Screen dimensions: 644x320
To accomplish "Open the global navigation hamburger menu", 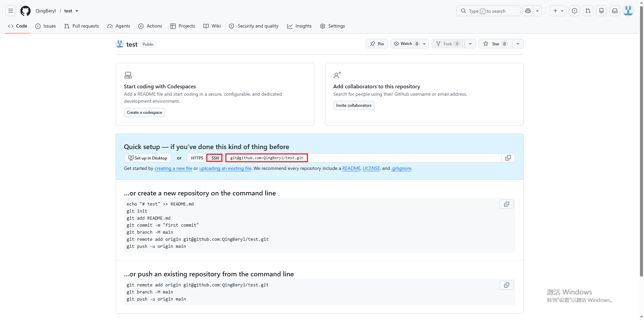I will [x=11, y=11].
